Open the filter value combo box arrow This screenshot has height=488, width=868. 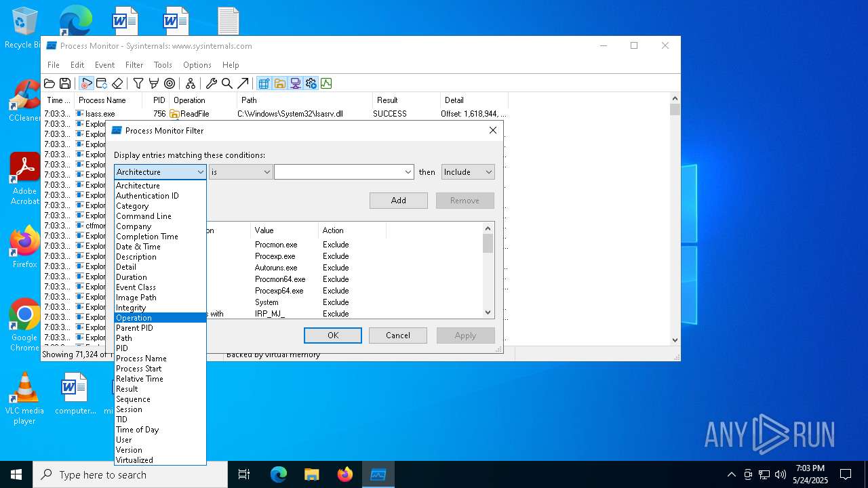(x=408, y=172)
